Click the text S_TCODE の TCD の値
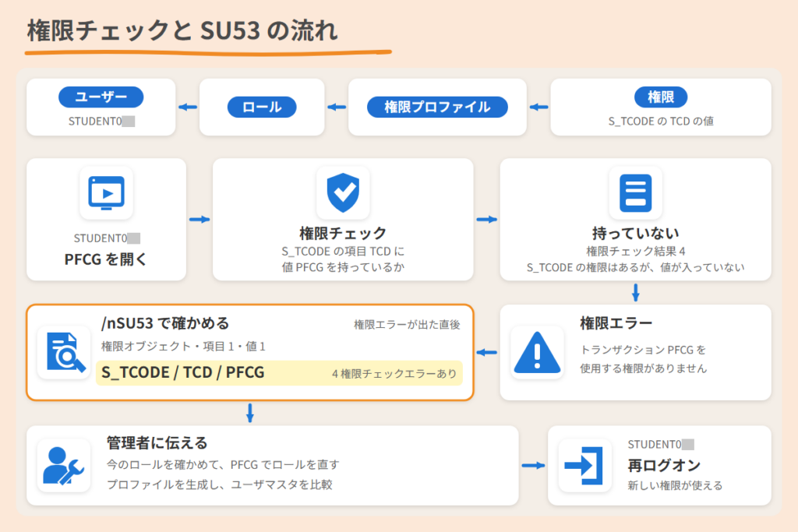This screenshot has height=532, width=798. (661, 121)
